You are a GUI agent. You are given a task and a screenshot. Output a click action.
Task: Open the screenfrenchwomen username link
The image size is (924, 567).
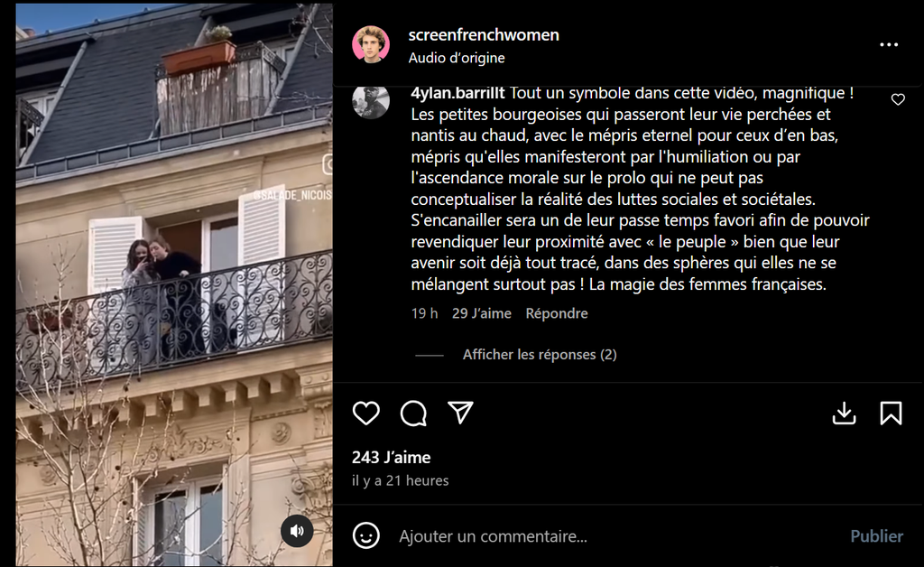484,35
